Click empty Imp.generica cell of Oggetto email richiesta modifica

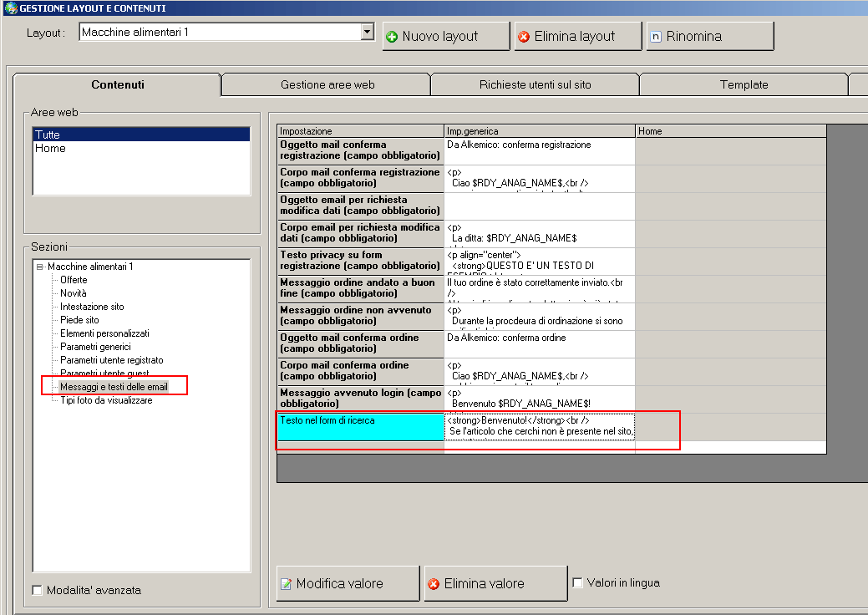coord(540,206)
